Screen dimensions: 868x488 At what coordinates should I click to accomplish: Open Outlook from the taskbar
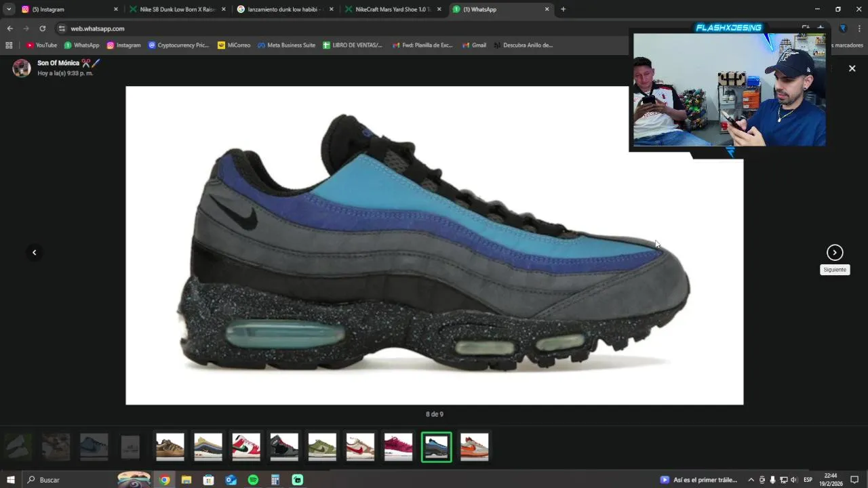(231, 480)
